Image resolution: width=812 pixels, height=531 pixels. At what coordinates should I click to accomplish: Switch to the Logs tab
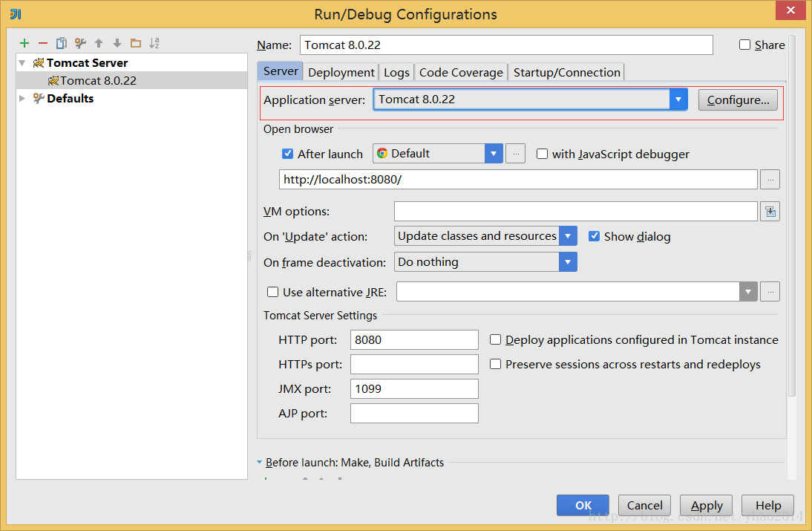click(396, 72)
